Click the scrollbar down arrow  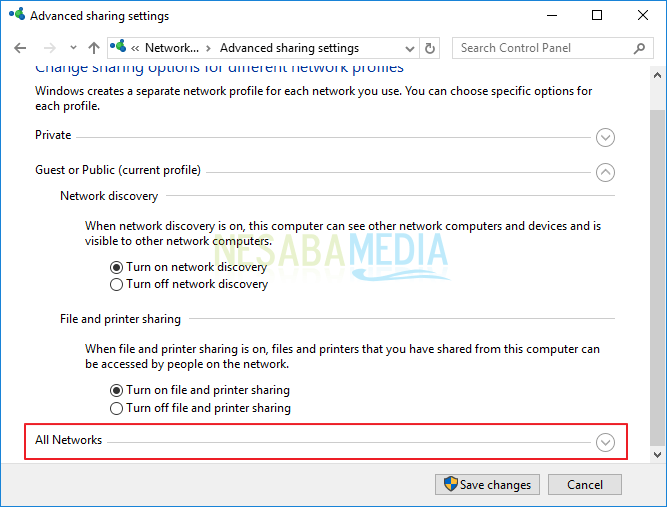point(657,454)
